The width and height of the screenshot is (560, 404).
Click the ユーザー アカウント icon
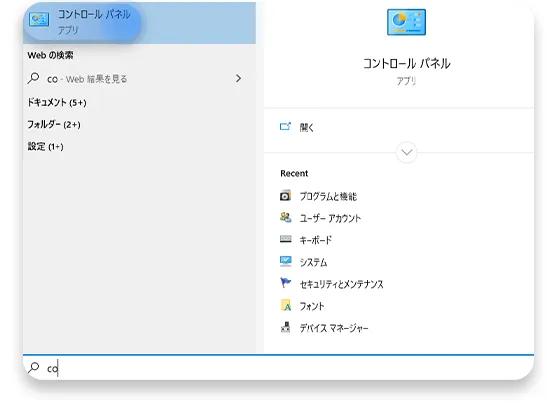pyautogui.click(x=285, y=218)
